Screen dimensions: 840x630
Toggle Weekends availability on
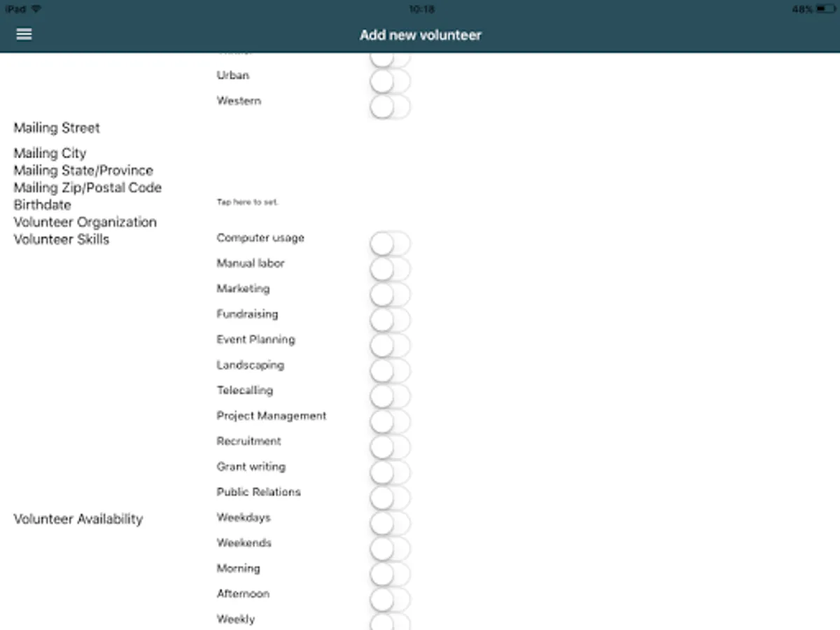pyautogui.click(x=390, y=548)
